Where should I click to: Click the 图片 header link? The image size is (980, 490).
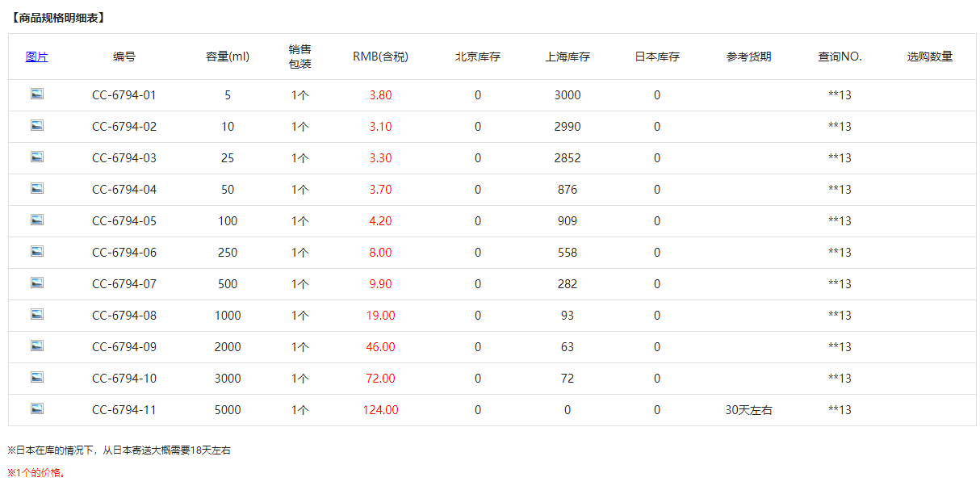click(x=37, y=57)
